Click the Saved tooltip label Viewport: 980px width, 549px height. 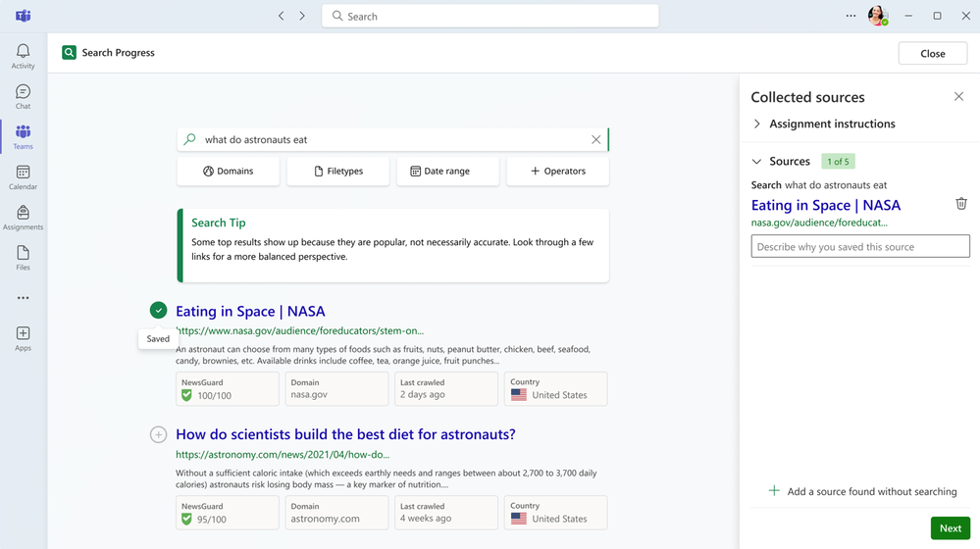tap(158, 338)
